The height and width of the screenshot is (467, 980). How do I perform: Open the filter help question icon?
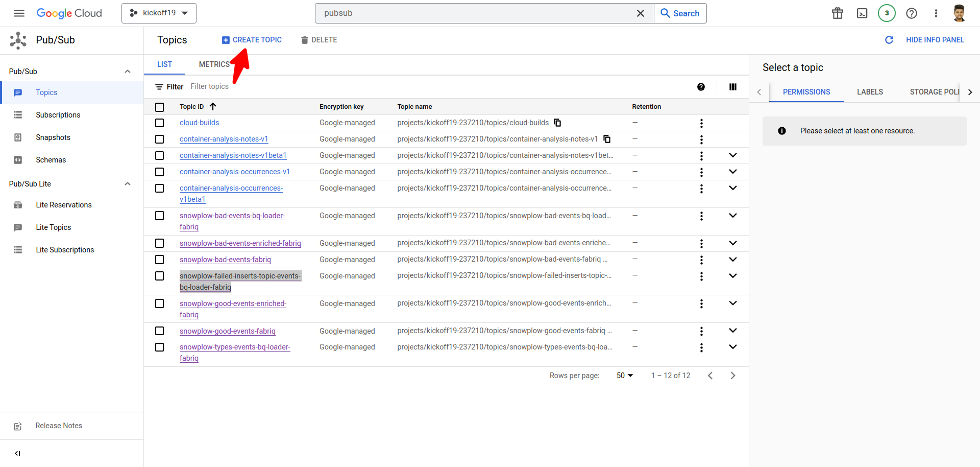coord(701,87)
